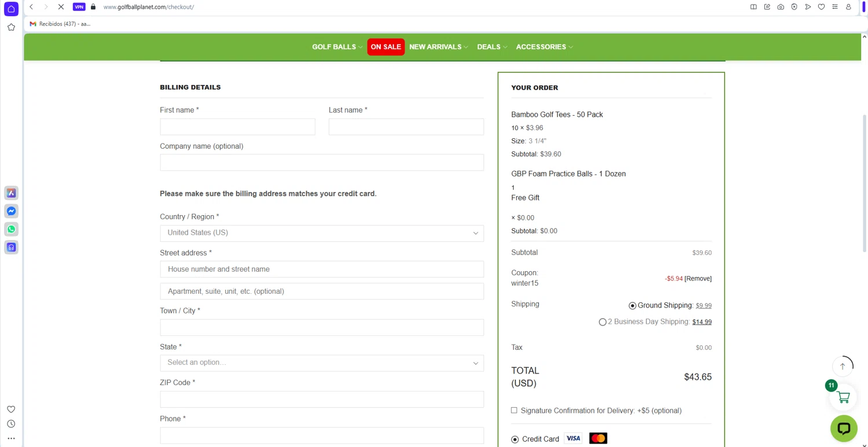Image resolution: width=868 pixels, height=447 pixels.
Task: Open the Country / Region dropdown
Action: pos(322,233)
